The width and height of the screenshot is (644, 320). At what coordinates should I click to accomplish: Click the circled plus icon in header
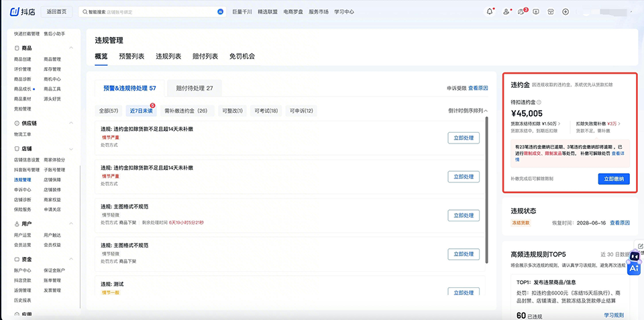pos(566,11)
